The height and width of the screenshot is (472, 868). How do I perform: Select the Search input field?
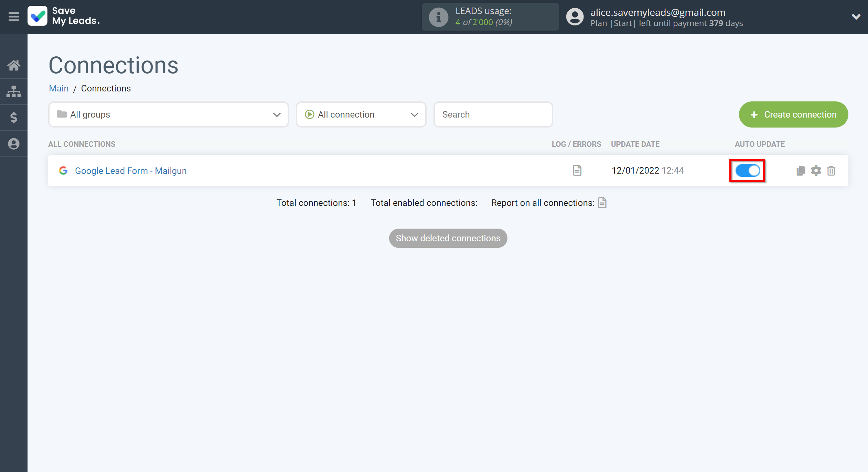click(493, 114)
